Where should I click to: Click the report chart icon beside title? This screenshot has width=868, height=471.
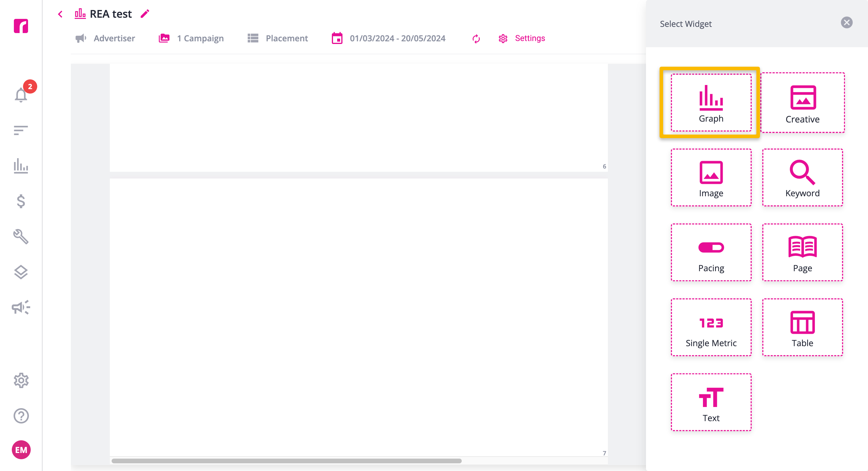pyautogui.click(x=80, y=14)
